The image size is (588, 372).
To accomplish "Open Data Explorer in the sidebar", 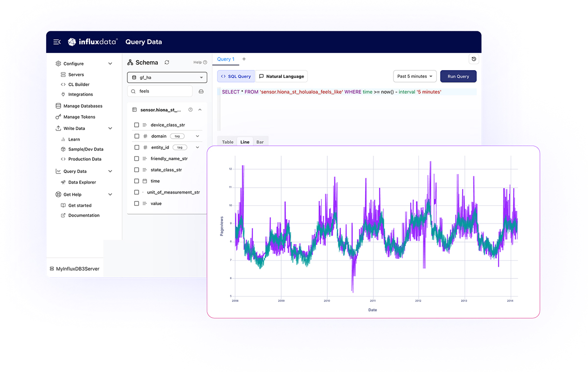I will click(x=82, y=182).
